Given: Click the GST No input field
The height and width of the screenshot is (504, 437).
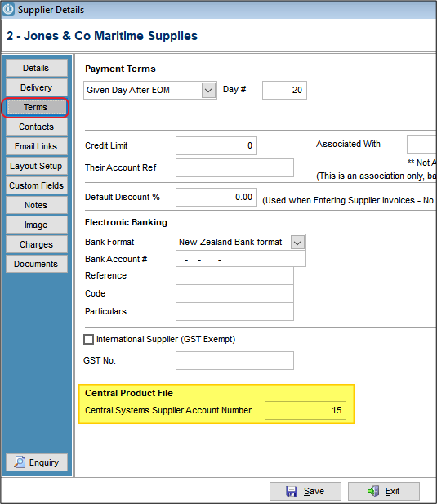Looking at the screenshot, I should [234, 361].
